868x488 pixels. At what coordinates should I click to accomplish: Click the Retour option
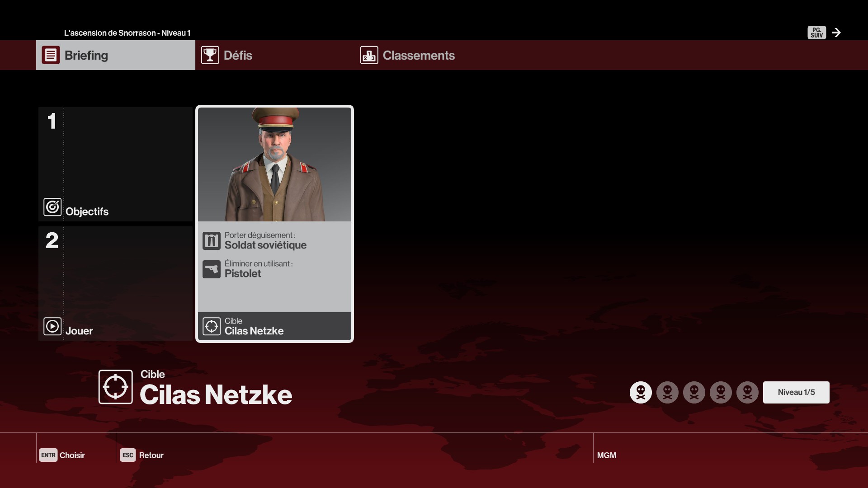click(151, 455)
